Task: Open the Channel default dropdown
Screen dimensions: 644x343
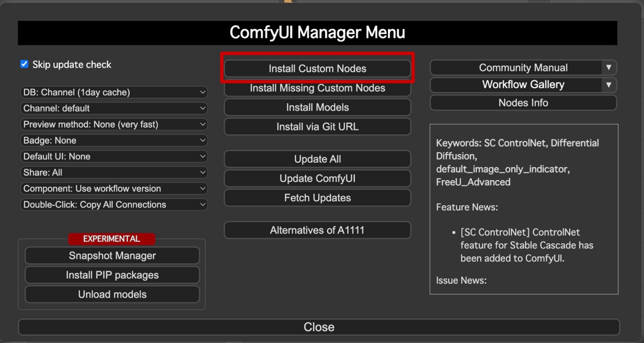Action: tap(114, 108)
